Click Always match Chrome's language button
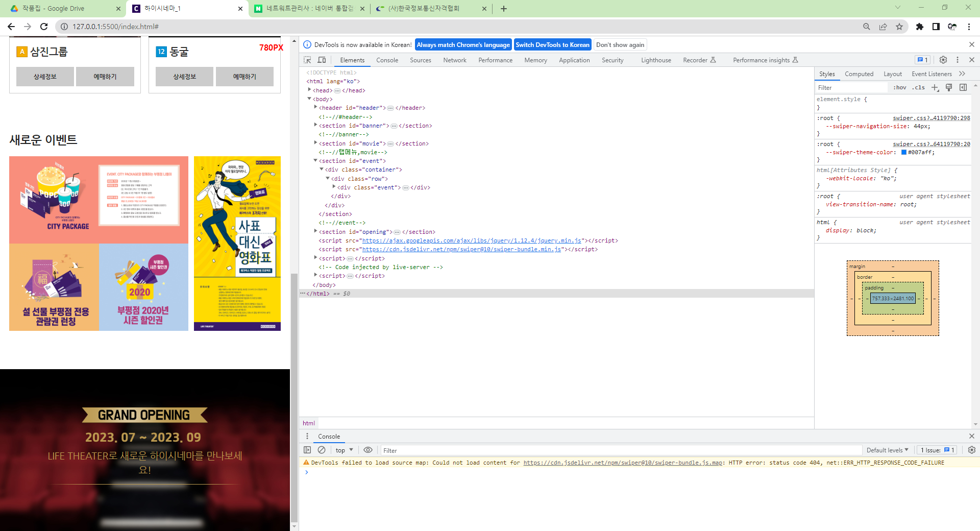 (x=463, y=44)
